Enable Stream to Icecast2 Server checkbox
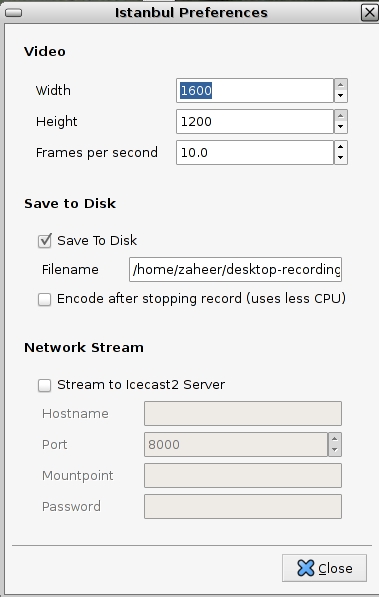The width and height of the screenshot is (379, 597). coord(45,385)
